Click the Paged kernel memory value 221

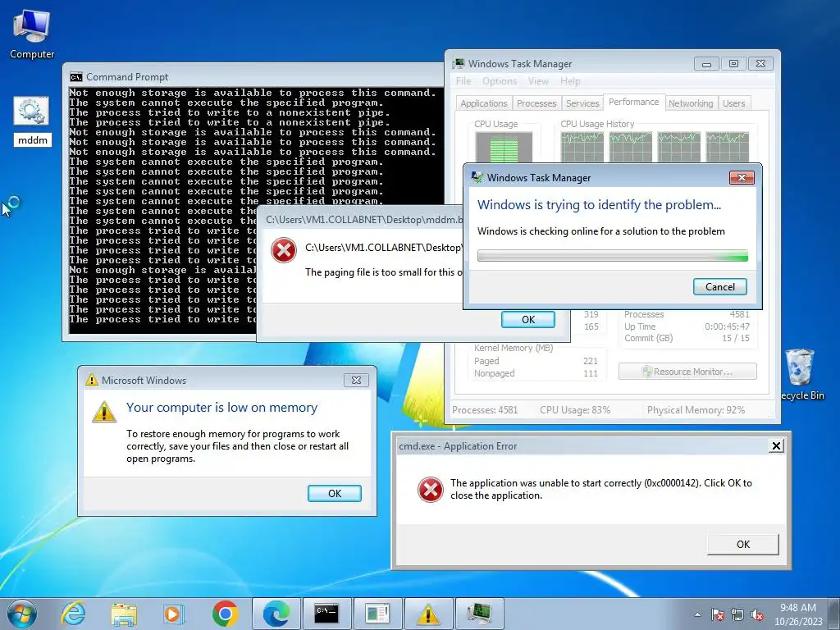[x=591, y=361]
